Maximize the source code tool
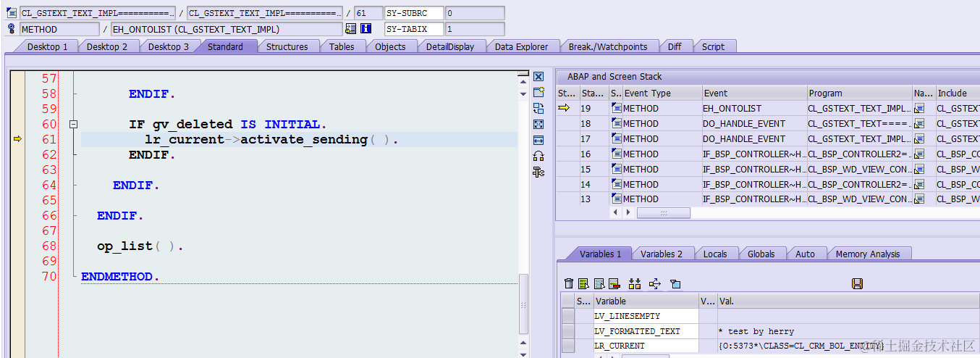Image resolution: width=980 pixels, height=358 pixels. tap(538, 125)
